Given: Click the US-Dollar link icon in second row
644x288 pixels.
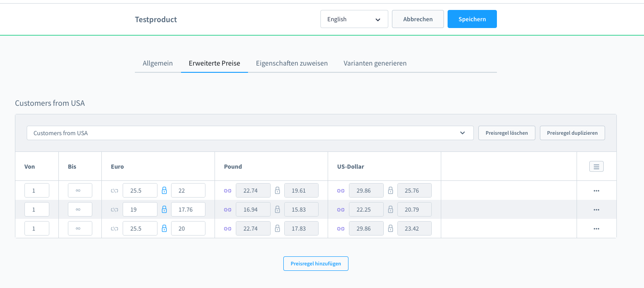Looking at the screenshot, I should coord(340,209).
